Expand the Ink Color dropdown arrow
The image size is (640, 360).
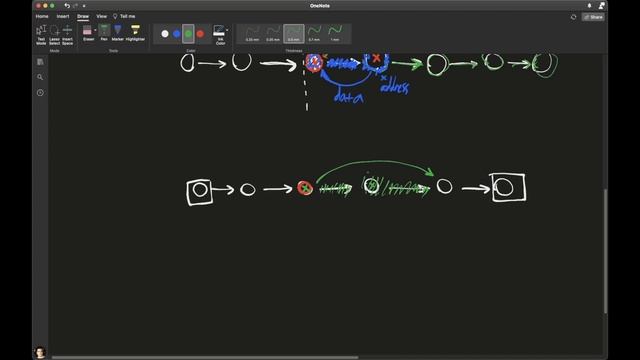pyautogui.click(x=227, y=30)
